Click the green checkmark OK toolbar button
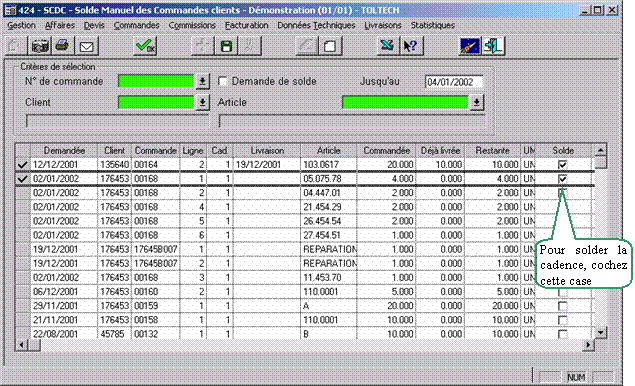The image size is (635, 386). (x=145, y=46)
